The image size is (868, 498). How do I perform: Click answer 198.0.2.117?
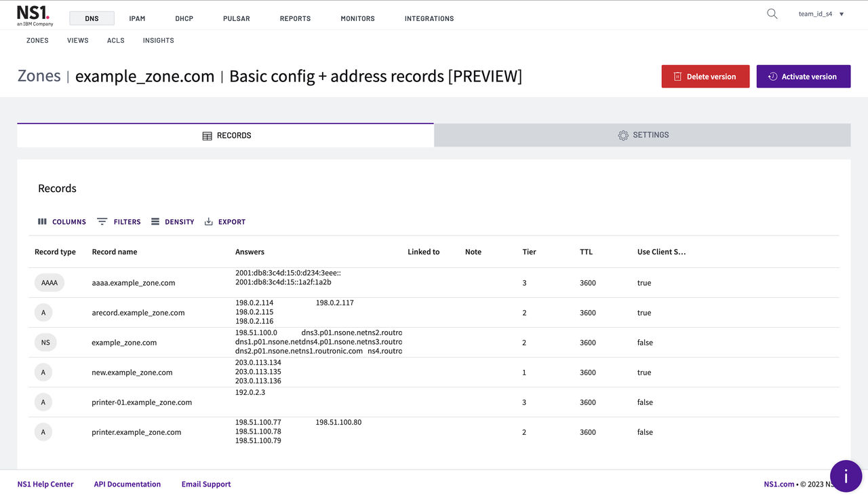coord(335,303)
